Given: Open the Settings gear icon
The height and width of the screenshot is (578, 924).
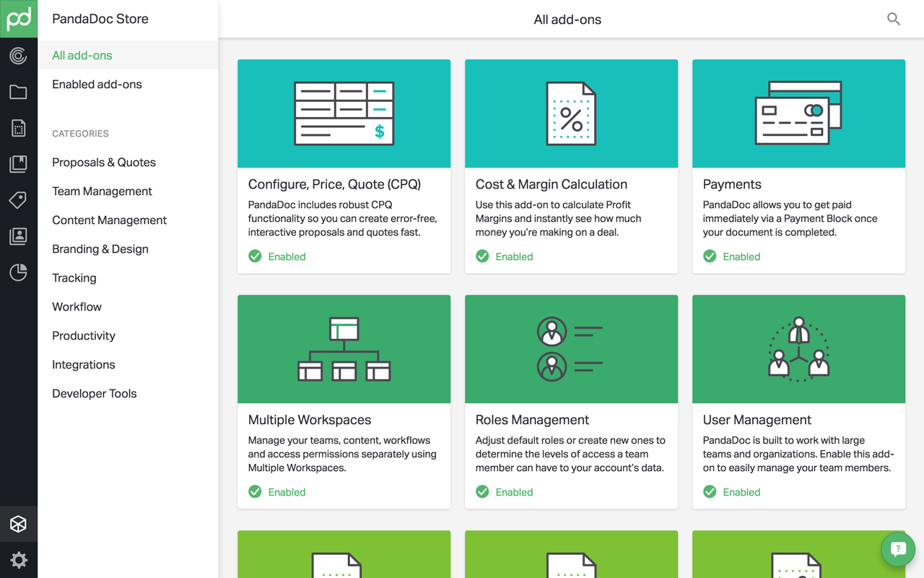Looking at the screenshot, I should coord(19,560).
